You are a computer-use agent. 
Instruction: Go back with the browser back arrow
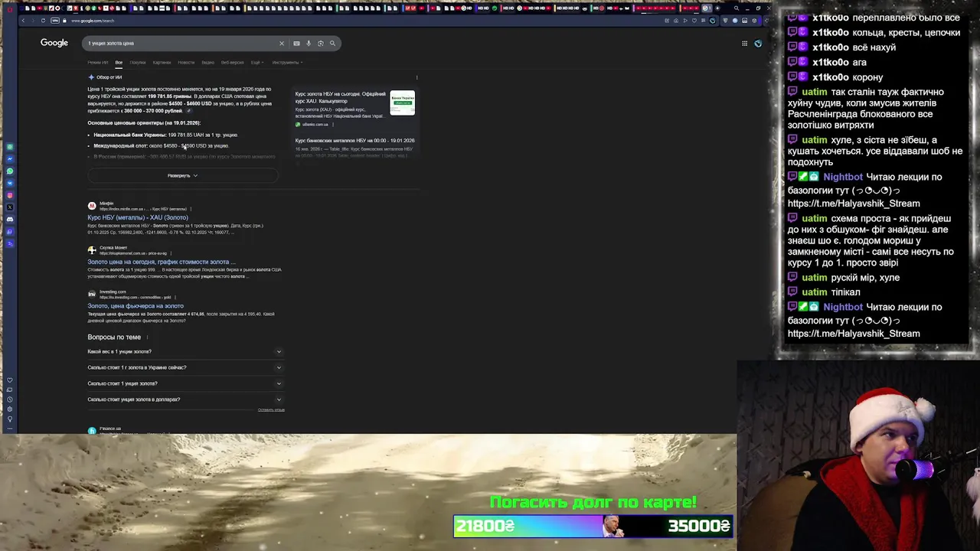point(23,21)
